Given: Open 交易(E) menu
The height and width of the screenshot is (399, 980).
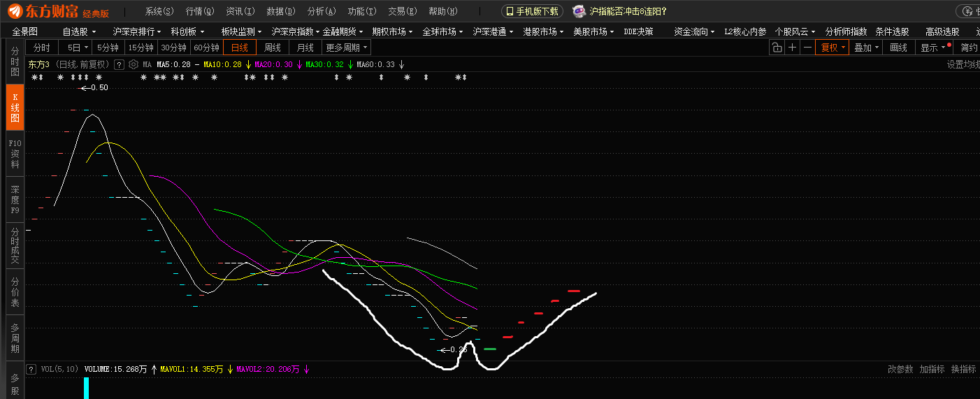Looking at the screenshot, I should [x=403, y=11].
